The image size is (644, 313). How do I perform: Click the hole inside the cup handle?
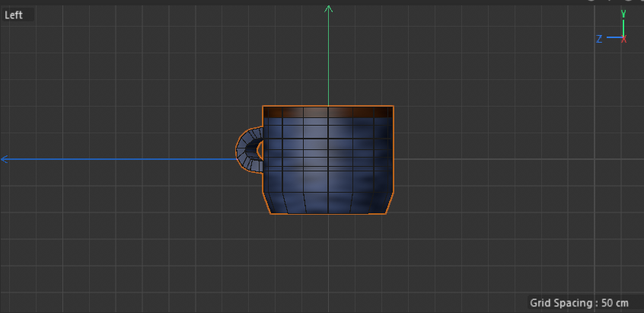pos(260,150)
